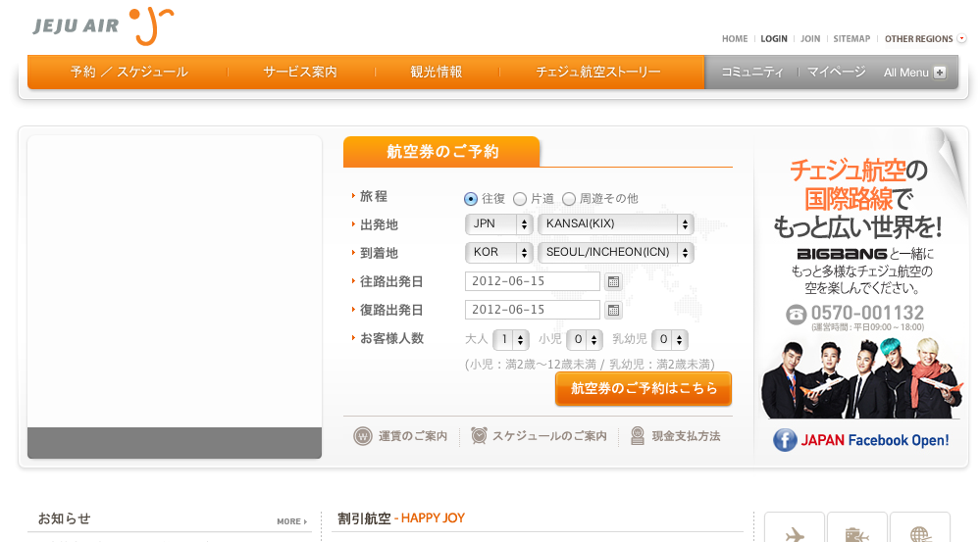Click the phone icon beside 0570-001132
The height and width of the screenshot is (542, 980).
pos(797,314)
